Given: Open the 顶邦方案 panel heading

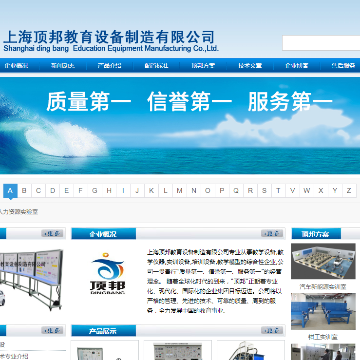Looking at the screenshot, I should 316,234.
